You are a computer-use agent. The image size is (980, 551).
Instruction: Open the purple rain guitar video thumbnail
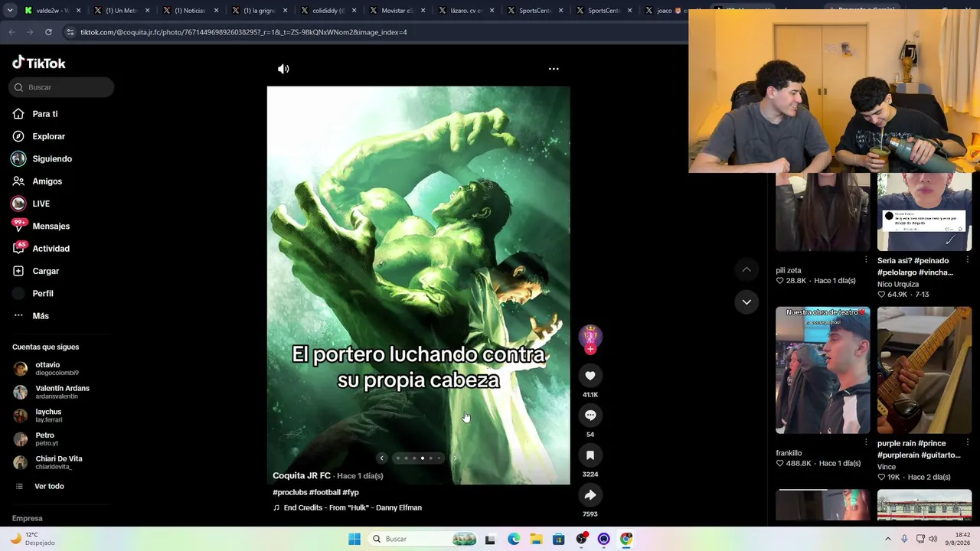[x=925, y=370]
